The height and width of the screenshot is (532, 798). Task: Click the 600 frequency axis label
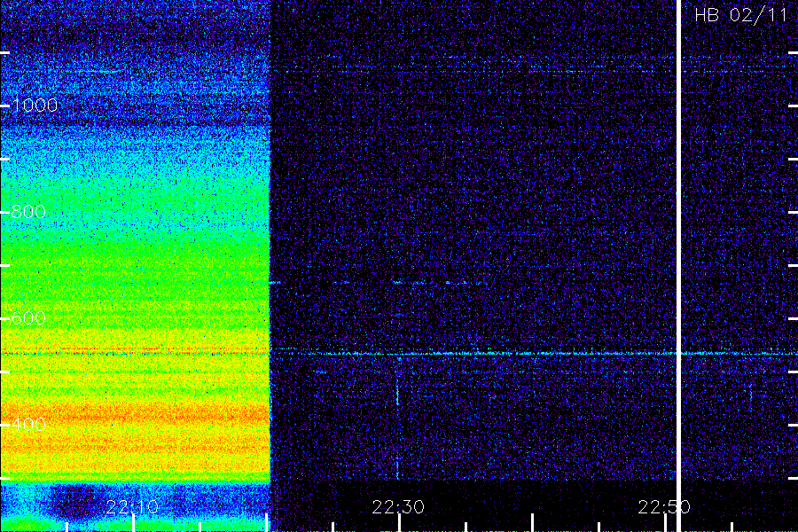[28, 318]
